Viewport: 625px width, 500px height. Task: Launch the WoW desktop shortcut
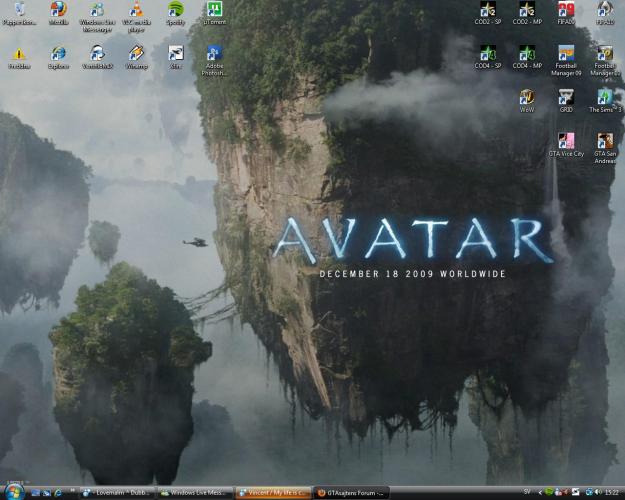pyautogui.click(x=527, y=101)
